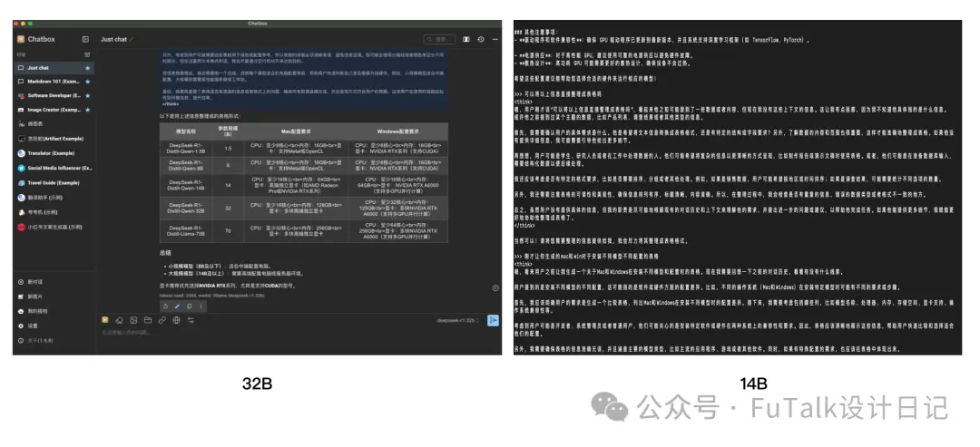Unstar the Just chat conversation
The height and width of the screenshot is (447, 980).
click(87, 67)
